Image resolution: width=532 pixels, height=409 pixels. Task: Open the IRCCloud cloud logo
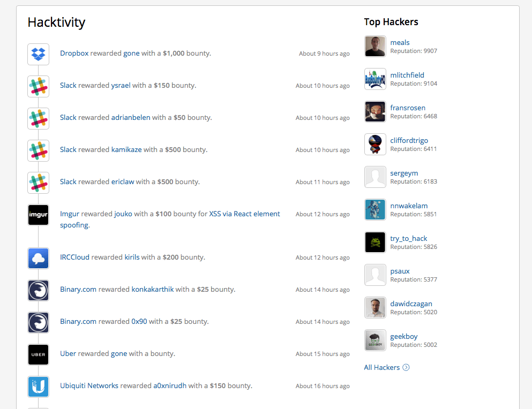39,259
